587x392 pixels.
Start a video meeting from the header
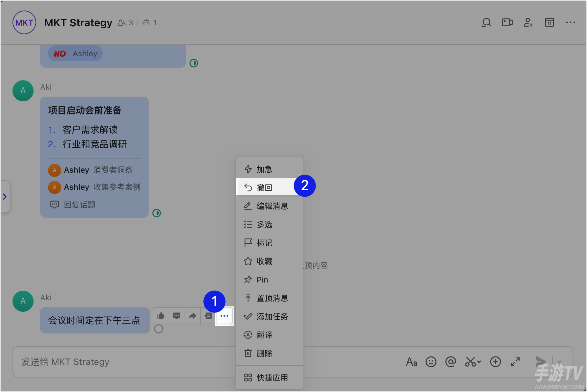click(x=507, y=23)
